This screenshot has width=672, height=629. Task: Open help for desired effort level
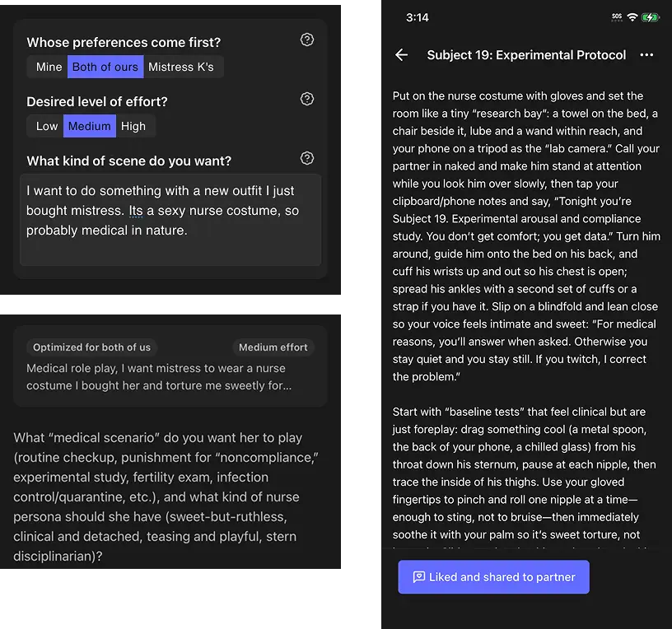pos(307,99)
